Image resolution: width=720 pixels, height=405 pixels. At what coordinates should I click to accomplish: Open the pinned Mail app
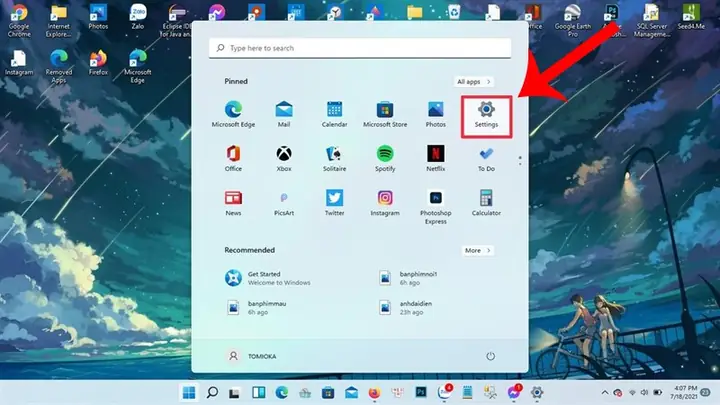click(x=284, y=114)
